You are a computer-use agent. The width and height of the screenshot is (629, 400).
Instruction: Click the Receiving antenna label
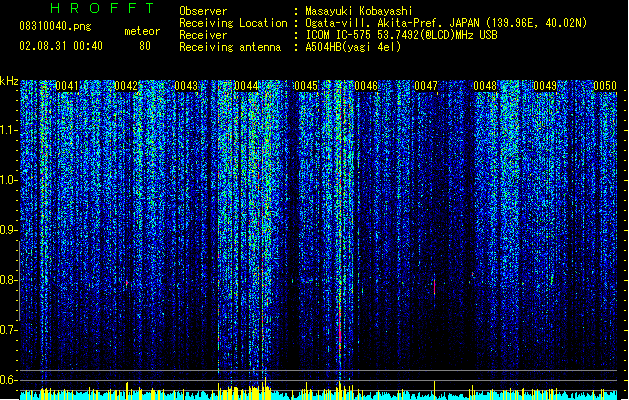tap(230, 47)
